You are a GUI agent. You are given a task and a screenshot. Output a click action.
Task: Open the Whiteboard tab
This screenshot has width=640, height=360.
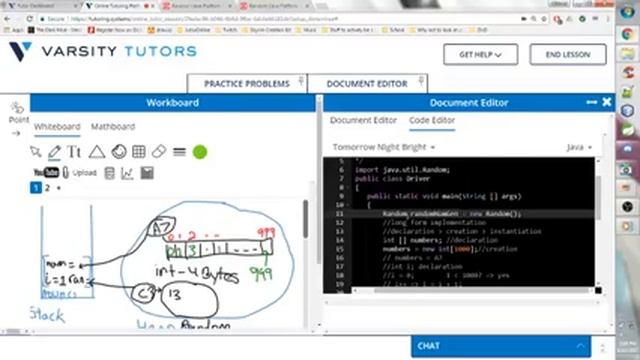[57, 127]
